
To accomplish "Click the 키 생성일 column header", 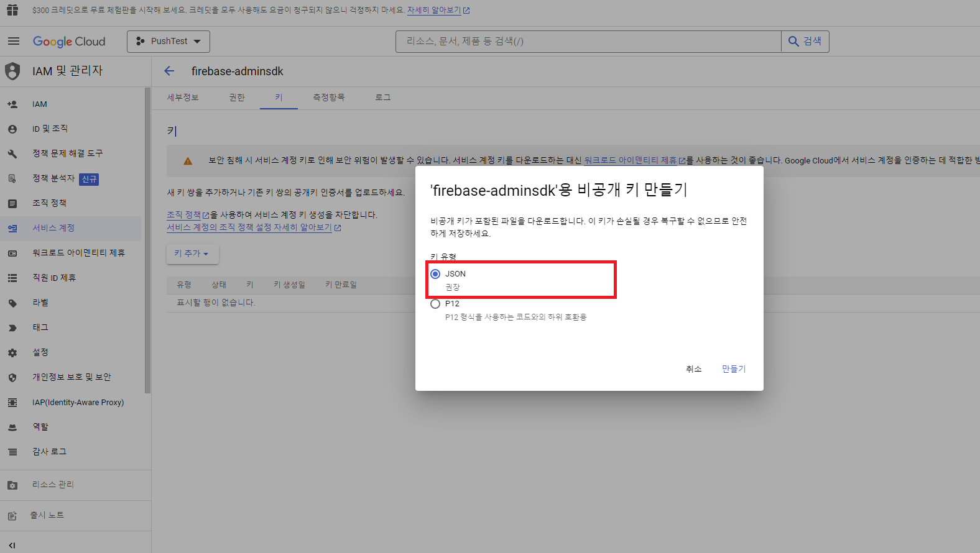I will [x=289, y=285].
